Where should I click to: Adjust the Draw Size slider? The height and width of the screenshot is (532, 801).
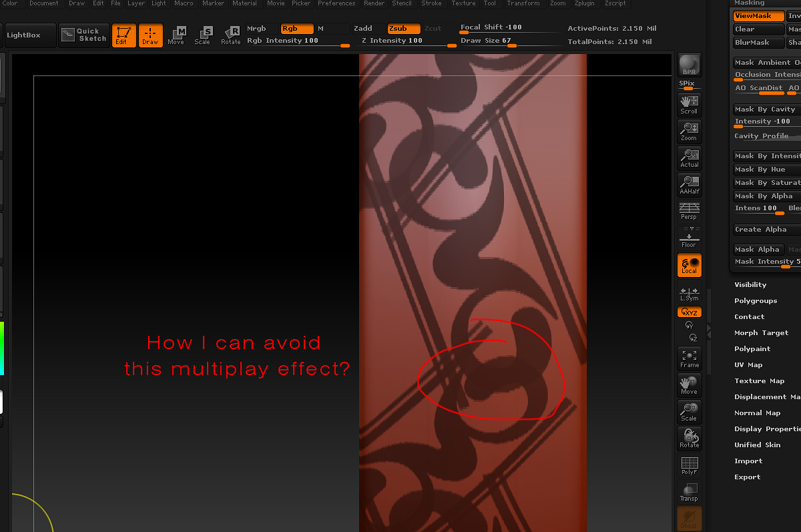511,41
